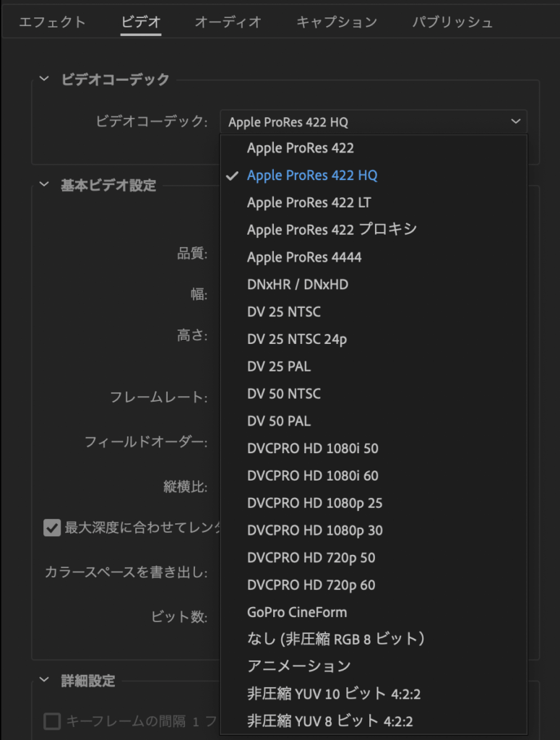Click the フィールドオーダー label

[x=146, y=442]
